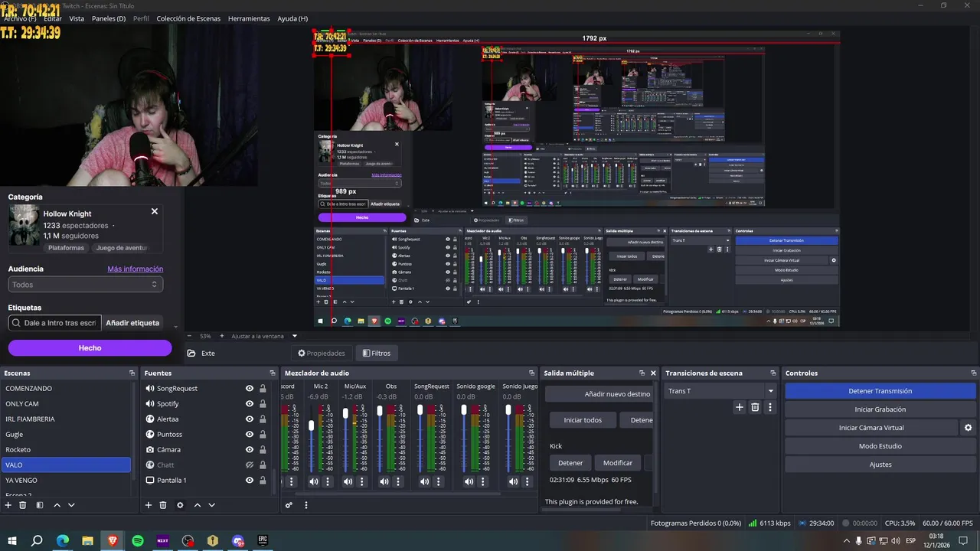This screenshot has height=551, width=980.
Task: Open Ajustes settings button
Action: 880,465
